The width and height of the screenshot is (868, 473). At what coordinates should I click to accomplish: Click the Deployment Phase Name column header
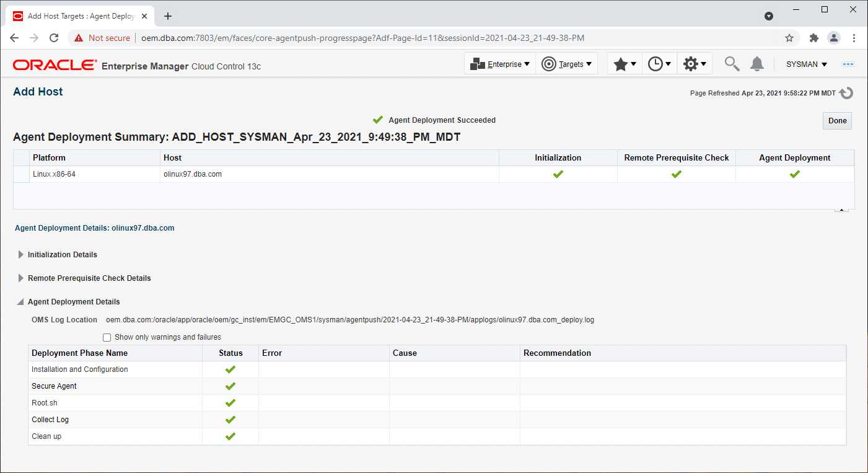coord(115,353)
